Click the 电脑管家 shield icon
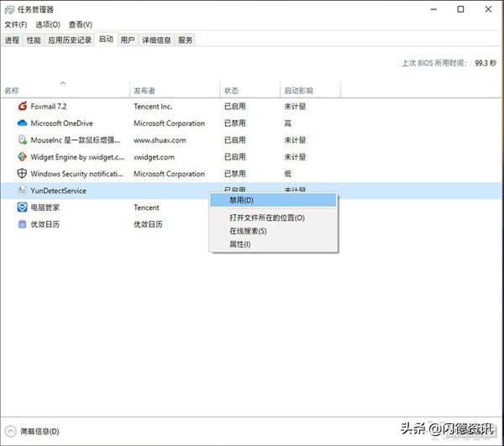Image resolution: width=504 pixels, height=446 pixels. click(22, 207)
